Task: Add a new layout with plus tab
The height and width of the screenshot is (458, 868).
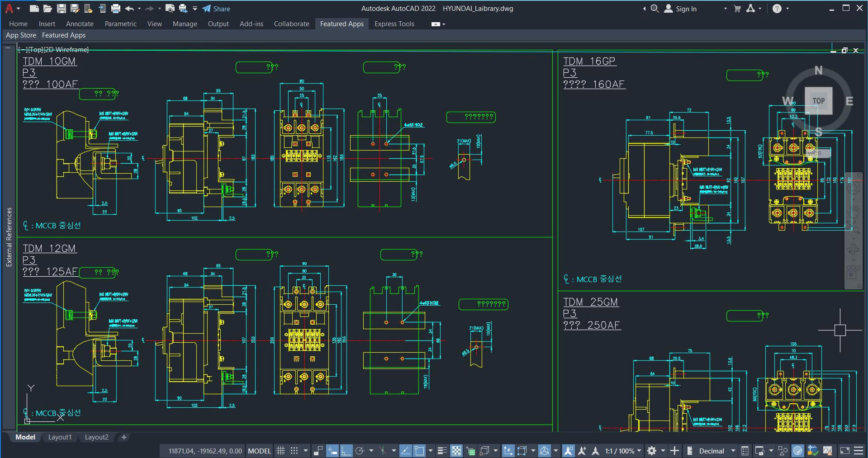Action: [124, 437]
